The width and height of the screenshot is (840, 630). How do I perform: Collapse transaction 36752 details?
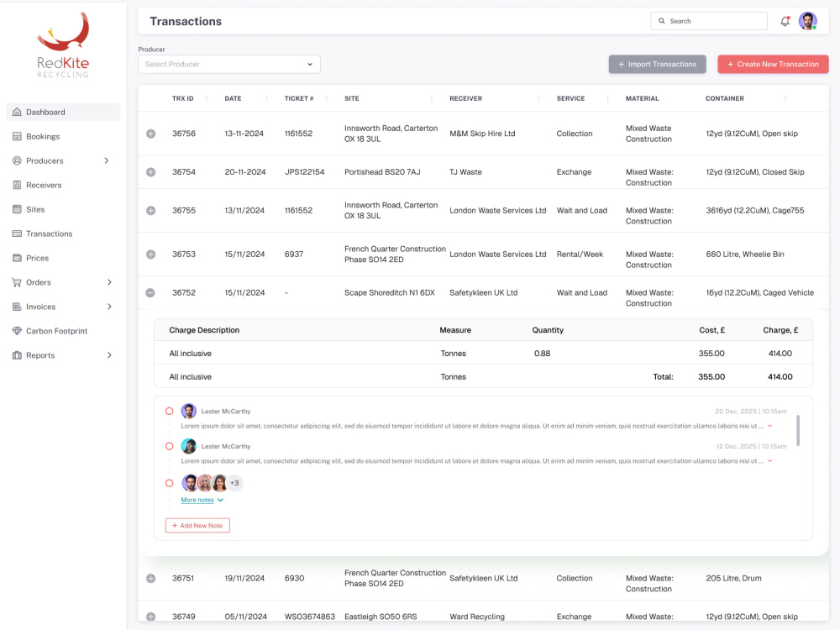pos(150,292)
